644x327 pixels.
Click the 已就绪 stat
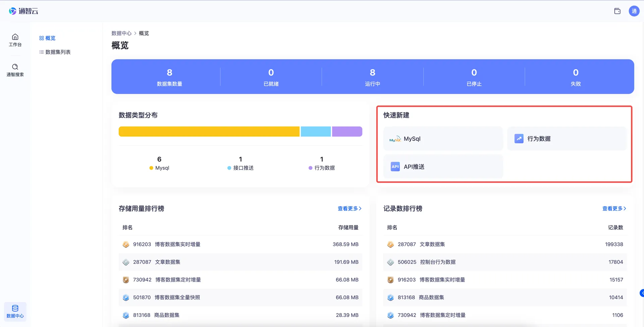click(271, 77)
